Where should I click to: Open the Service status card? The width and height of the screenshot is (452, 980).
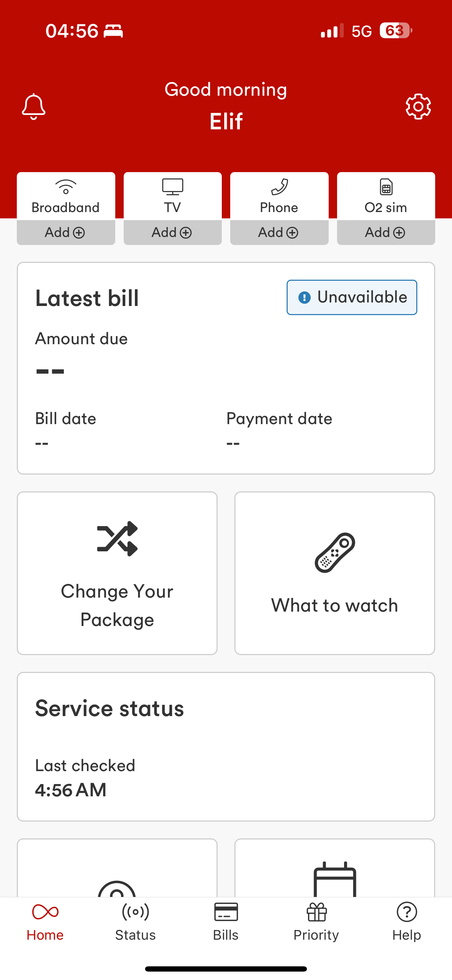click(x=226, y=747)
